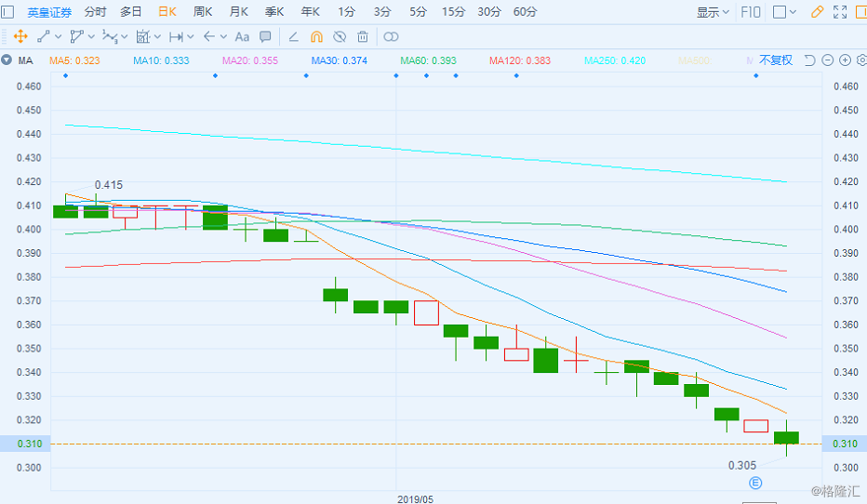Select the Aa text annotation tool

click(242, 37)
